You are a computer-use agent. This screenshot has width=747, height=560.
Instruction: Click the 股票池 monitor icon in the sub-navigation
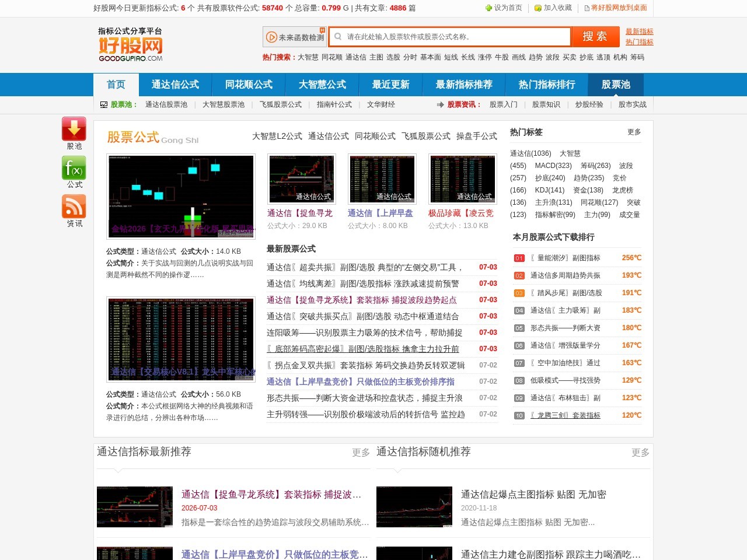104,105
